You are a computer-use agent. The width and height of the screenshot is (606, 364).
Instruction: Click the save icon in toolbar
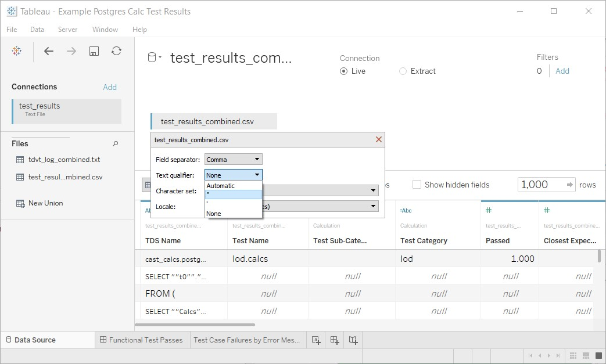point(94,51)
